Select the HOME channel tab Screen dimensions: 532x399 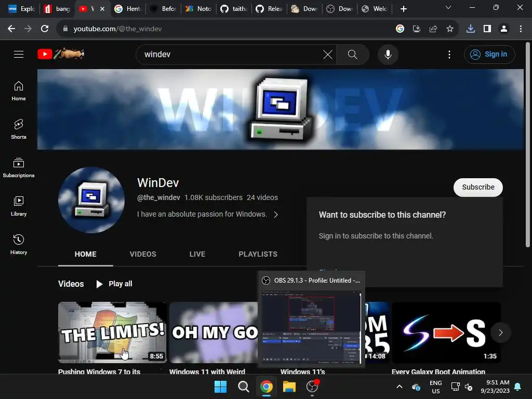coord(86,254)
